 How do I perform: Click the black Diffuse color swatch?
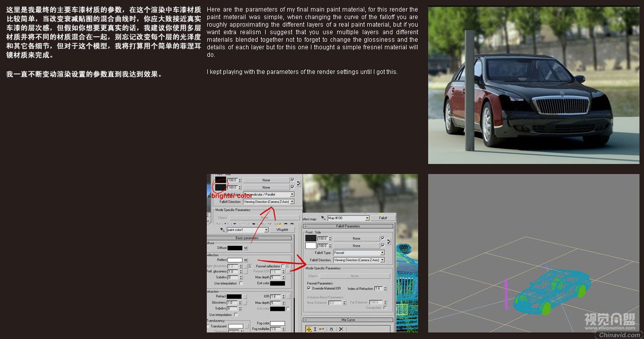(234, 248)
